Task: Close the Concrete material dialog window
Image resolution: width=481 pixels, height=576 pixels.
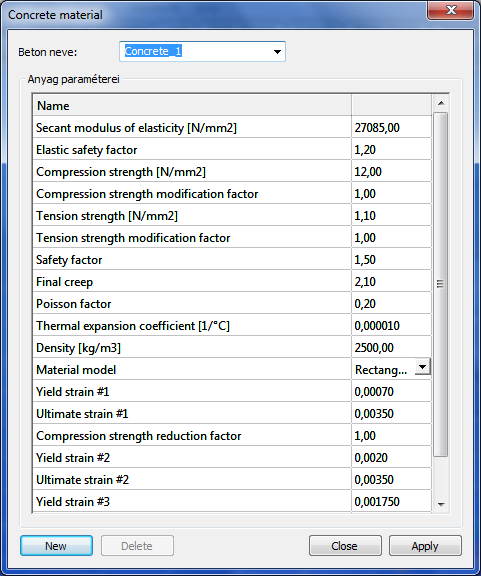Action: [x=451, y=10]
